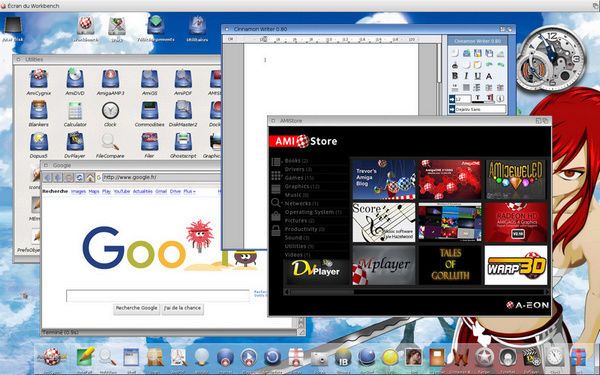Screen dimensions: 600x375
Task: Open the DvPlayer icon in Utilities
Action: (75, 145)
